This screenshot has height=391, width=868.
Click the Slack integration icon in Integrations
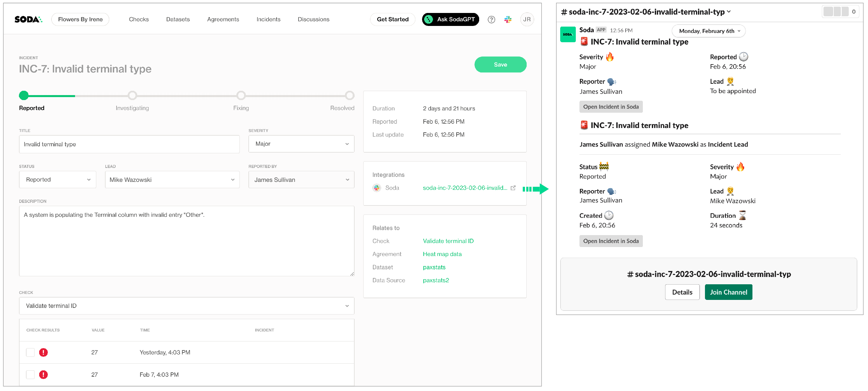pos(377,189)
